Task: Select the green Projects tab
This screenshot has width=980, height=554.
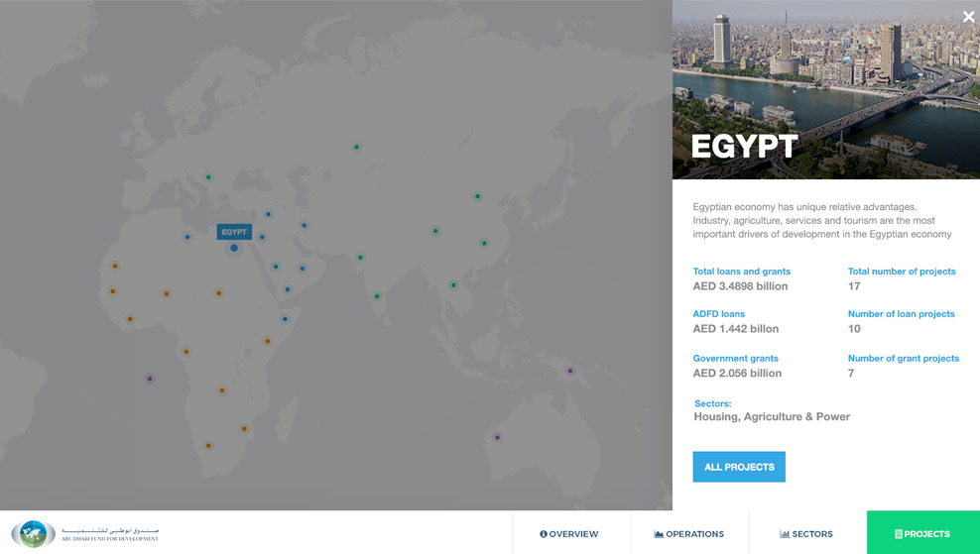Action: coord(922,534)
